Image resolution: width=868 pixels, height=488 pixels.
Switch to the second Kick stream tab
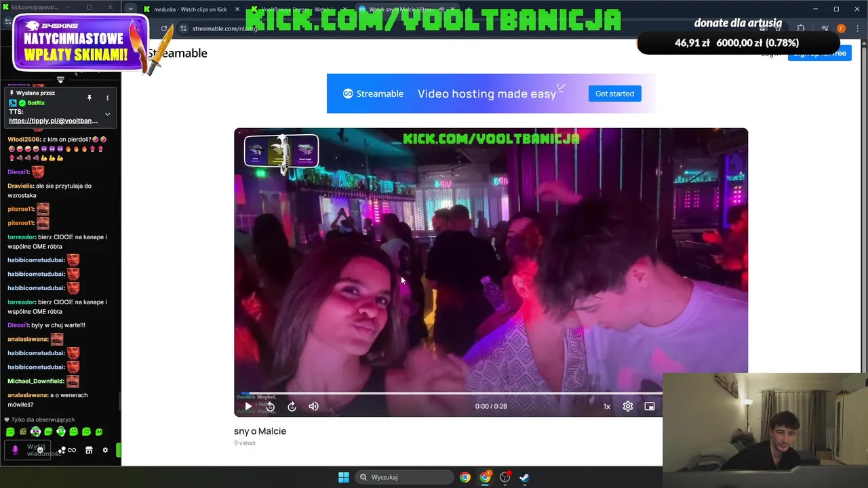[x=298, y=9]
